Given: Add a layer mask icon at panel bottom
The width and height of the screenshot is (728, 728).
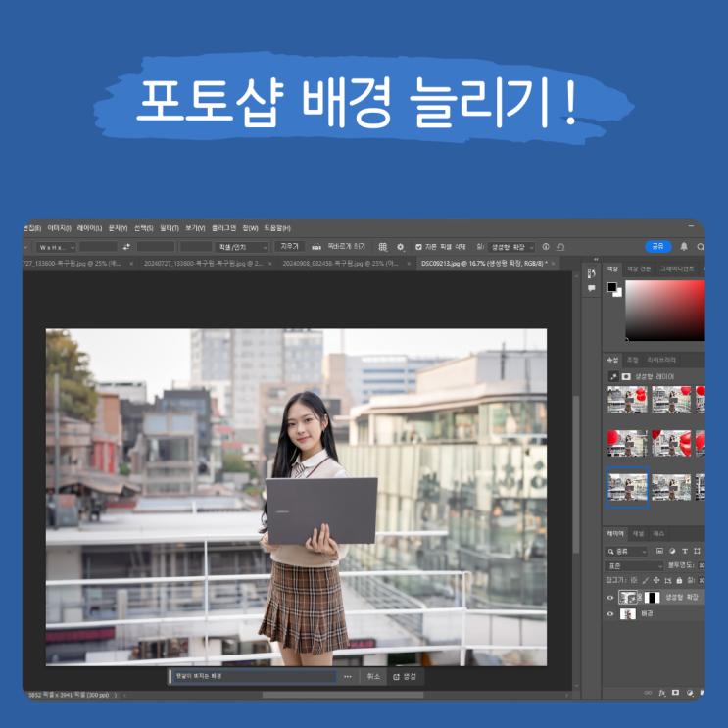Looking at the screenshot, I should pos(675,693).
